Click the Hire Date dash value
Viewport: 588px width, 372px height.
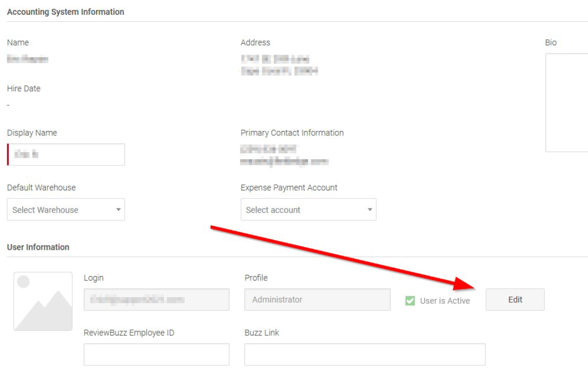9,105
